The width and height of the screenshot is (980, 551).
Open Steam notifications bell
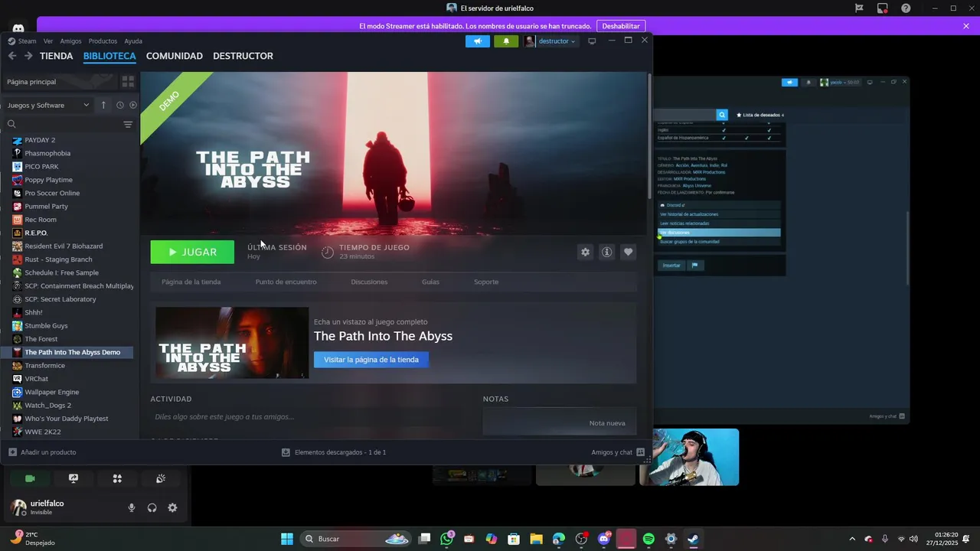click(506, 41)
